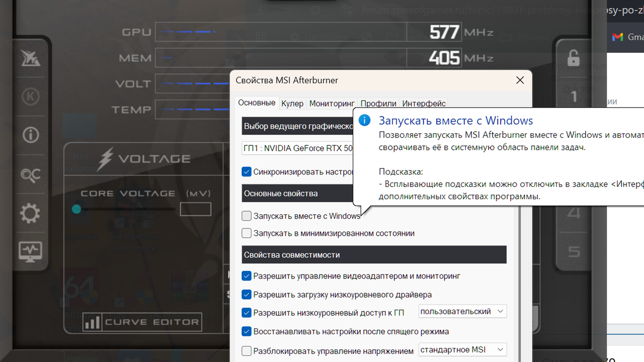Click the Voltage lightning bolt panel icon
The image size is (644, 362).
[x=106, y=159]
